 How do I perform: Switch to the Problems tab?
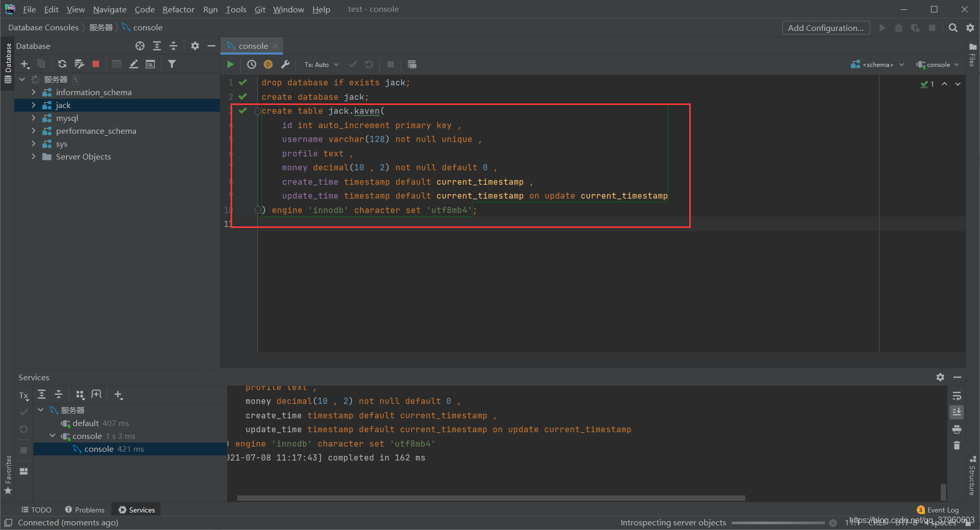[85, 509]
